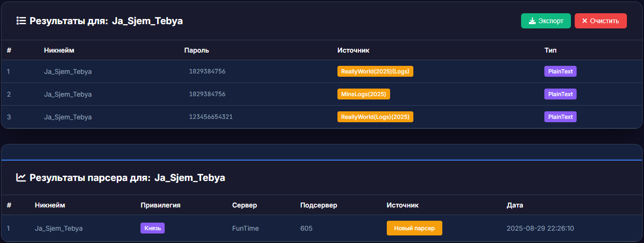
Task: Click password 1029384756 in MineLogs(2025) row
Action: click(x=207, y=94)
